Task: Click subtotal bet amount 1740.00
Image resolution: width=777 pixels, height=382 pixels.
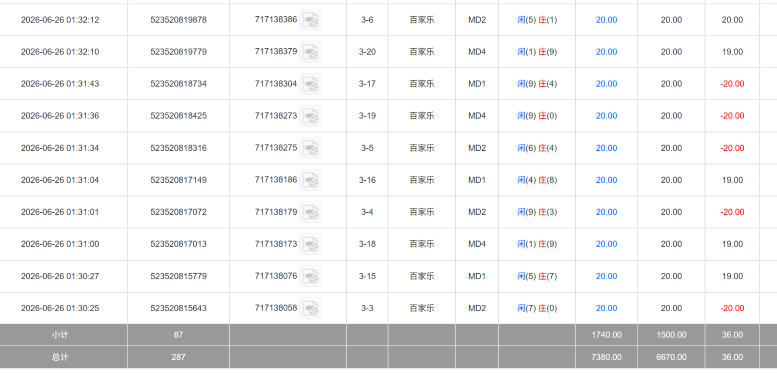Action: coord(607,335)
